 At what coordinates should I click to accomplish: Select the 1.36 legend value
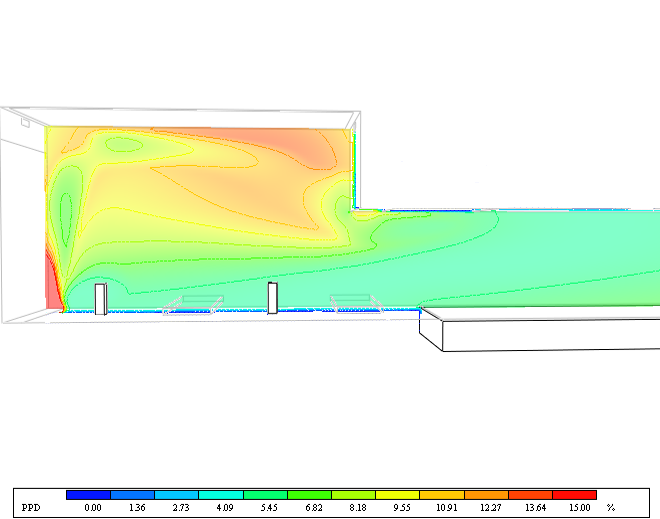137,508
